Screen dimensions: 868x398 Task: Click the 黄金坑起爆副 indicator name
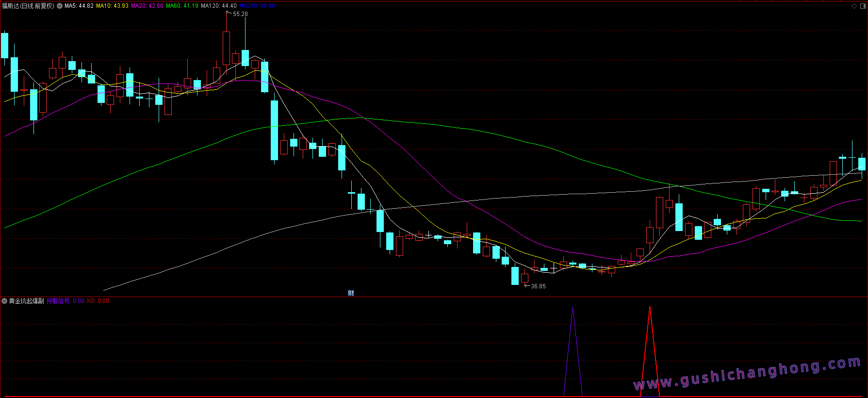pos(26,301)
